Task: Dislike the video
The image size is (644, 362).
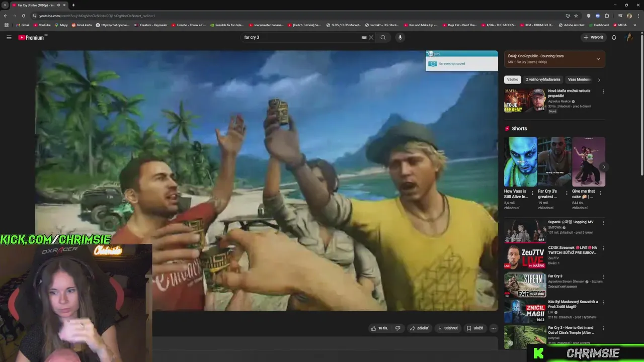Action: [x=397, y=328]
